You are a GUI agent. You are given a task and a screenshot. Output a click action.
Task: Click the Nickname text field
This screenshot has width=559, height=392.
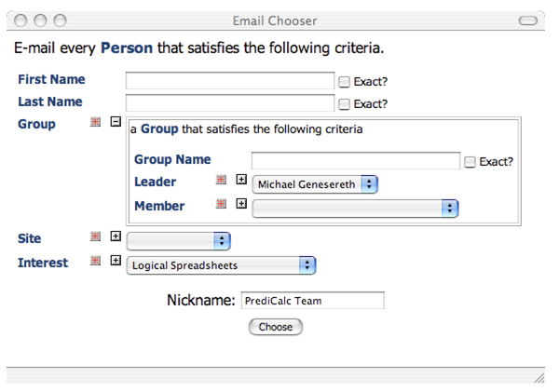(312, 301)
